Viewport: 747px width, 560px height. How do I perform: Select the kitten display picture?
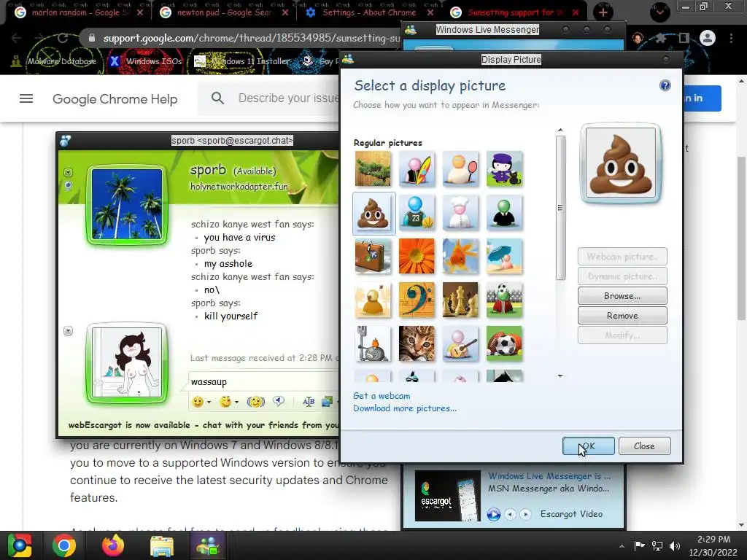coord(417,344)
